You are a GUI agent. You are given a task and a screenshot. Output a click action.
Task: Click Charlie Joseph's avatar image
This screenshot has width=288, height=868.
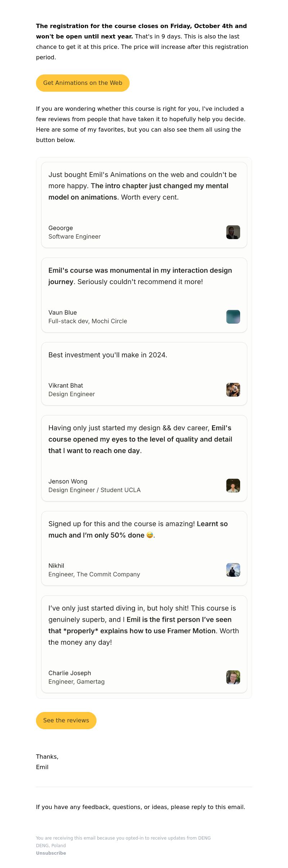pos(233,677)
